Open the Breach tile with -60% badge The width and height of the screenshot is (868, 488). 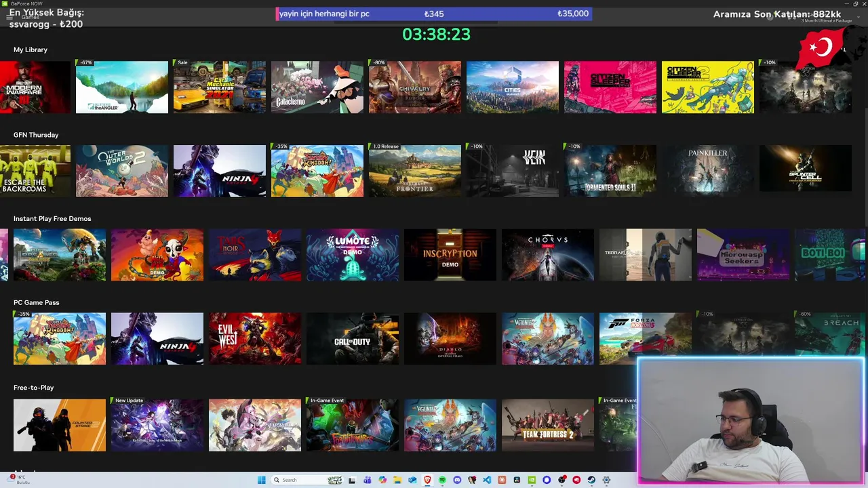(830, 333)
